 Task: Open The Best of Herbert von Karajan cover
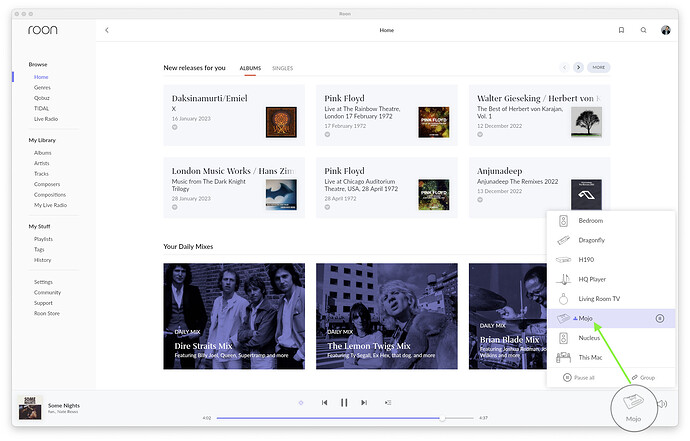tap(586, 122)
